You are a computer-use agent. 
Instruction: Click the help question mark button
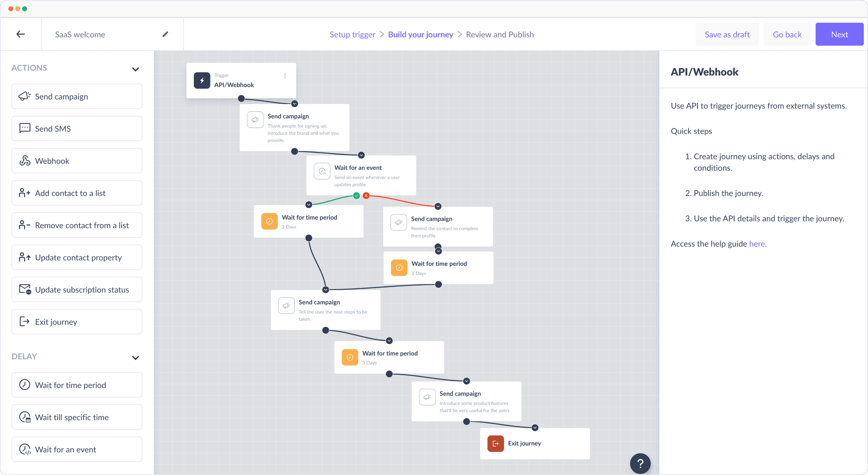640,463
